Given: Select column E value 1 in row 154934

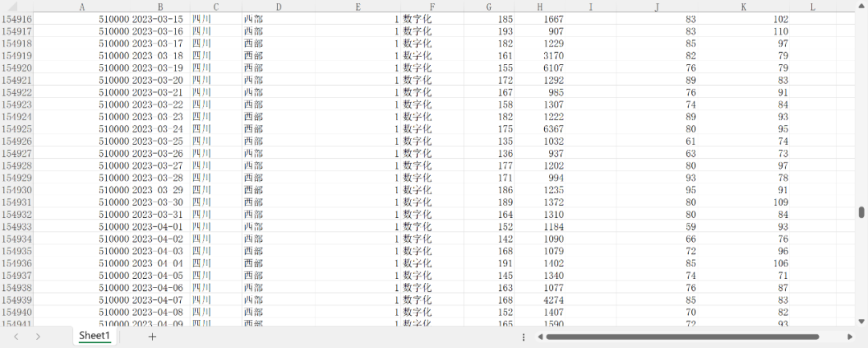Looking at the screenshot, I should (x=358, y=239).
